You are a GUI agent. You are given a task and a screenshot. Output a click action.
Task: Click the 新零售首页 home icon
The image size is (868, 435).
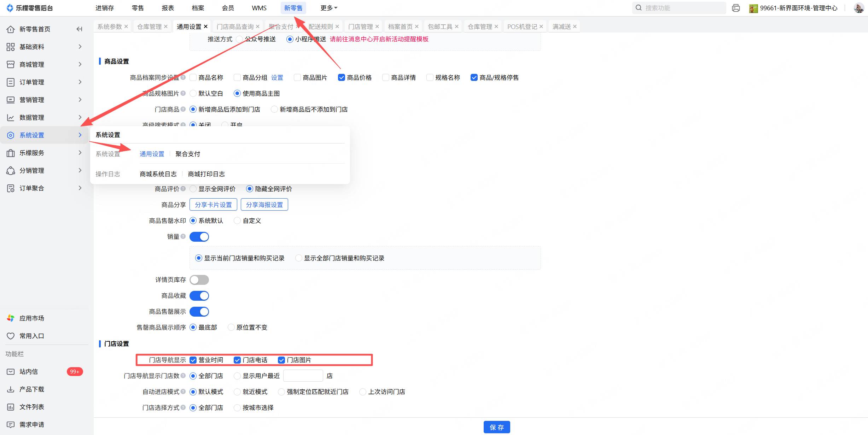(11, 29)
